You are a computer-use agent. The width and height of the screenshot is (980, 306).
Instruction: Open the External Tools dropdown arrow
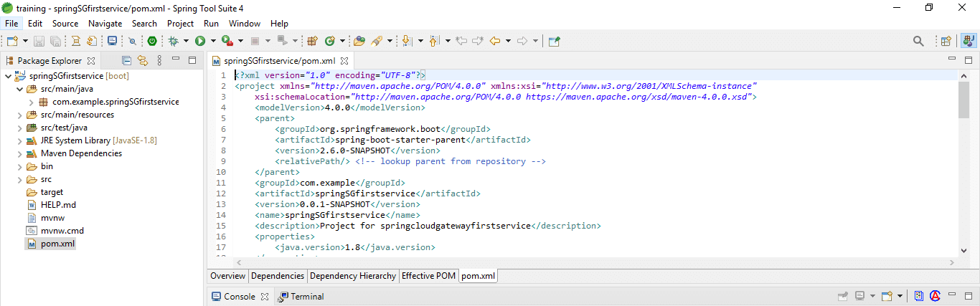point(240,42)
